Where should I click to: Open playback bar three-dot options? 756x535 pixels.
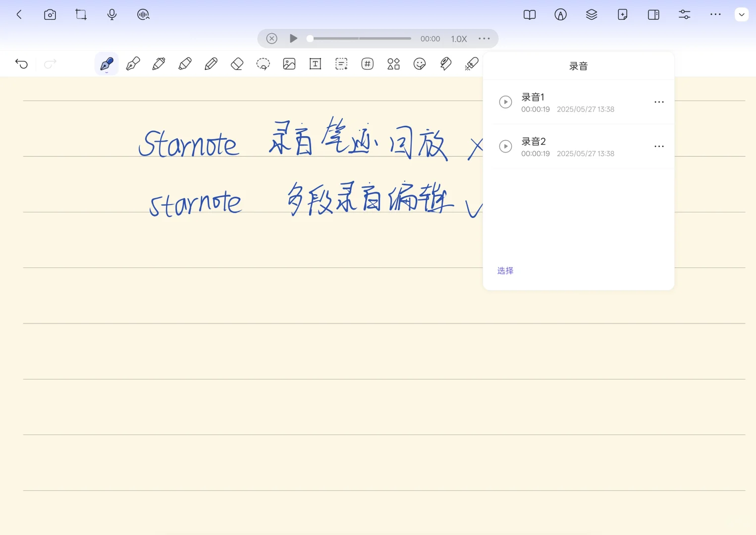tap(484, 39)
